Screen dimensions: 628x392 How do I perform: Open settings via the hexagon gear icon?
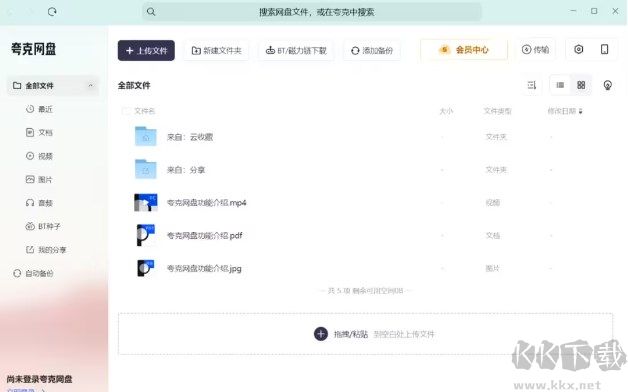[578, 49]
